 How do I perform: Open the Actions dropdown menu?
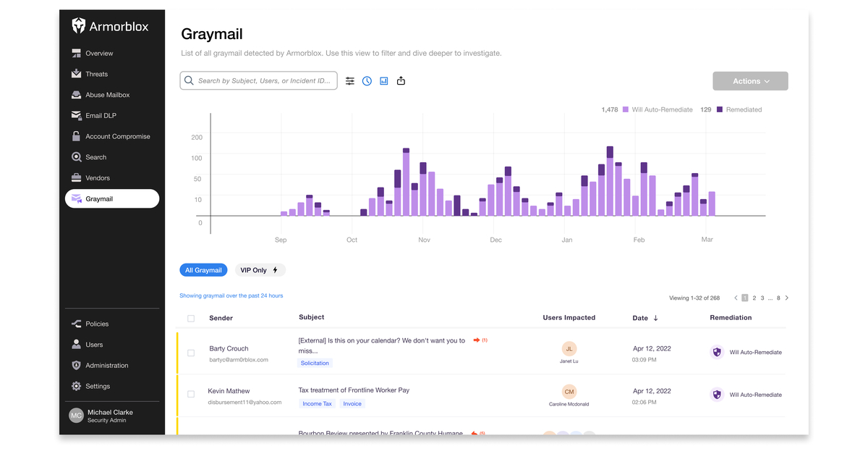750,80
